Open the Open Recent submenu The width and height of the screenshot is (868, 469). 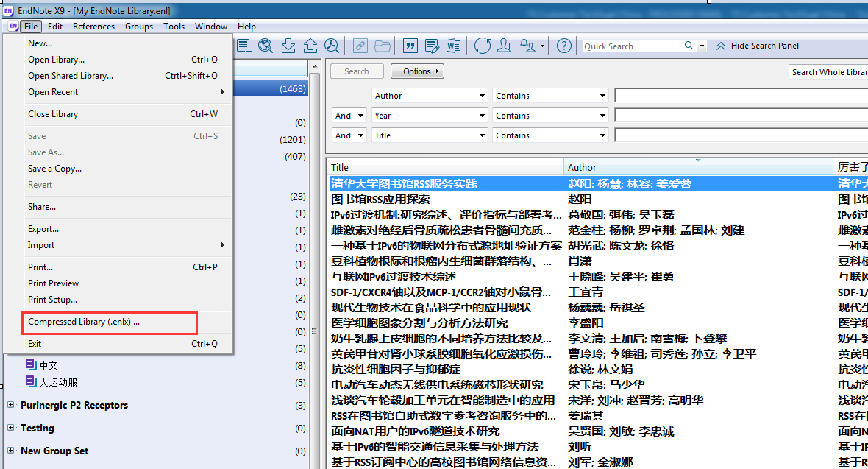[x=118, y=92]
